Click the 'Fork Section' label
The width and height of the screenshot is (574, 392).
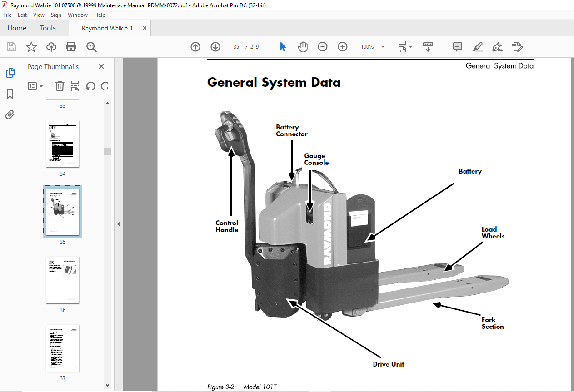[x=493, y=323]
